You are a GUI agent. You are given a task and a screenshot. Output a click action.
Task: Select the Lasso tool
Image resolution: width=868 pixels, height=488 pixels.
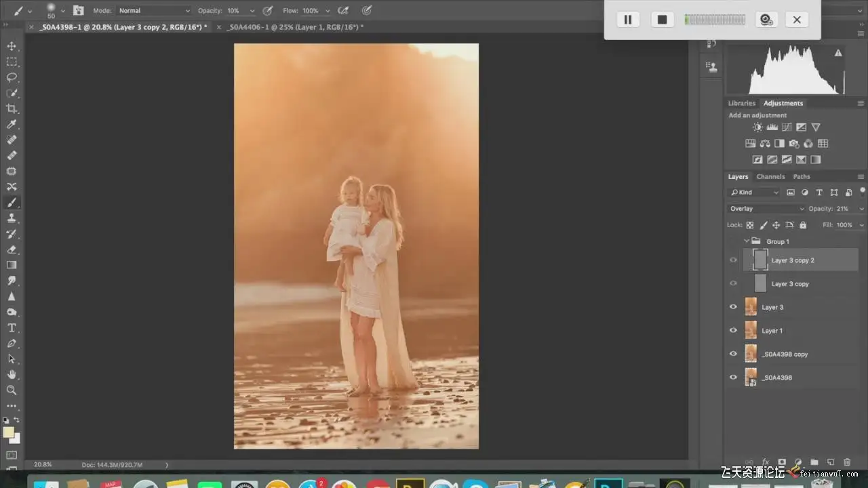pyautogui.click(x=12, y=77)
